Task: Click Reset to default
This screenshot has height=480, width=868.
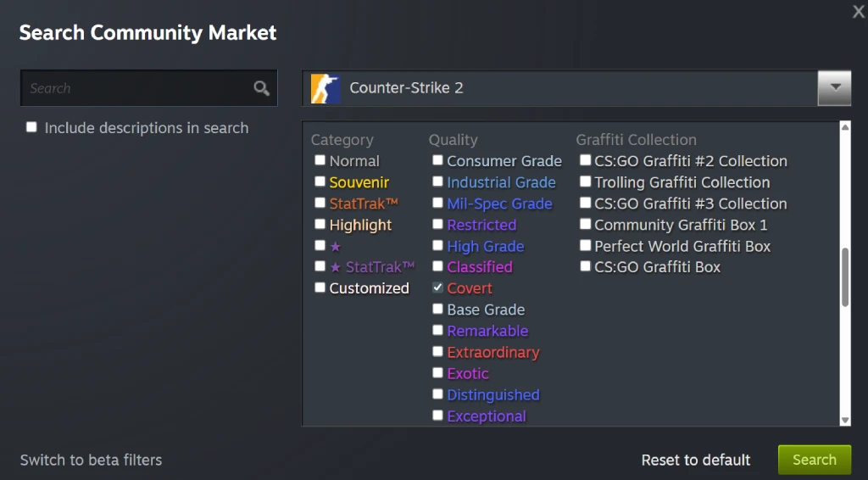Action: click(696, 460)
